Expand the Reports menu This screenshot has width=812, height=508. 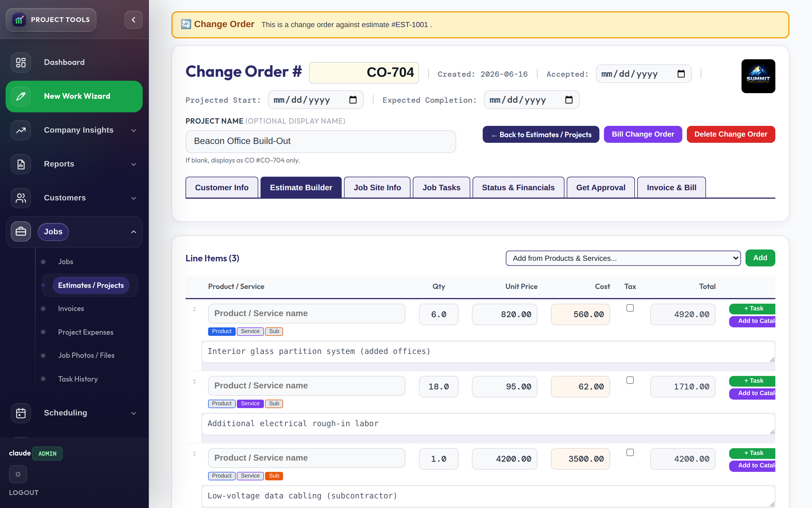134,164
